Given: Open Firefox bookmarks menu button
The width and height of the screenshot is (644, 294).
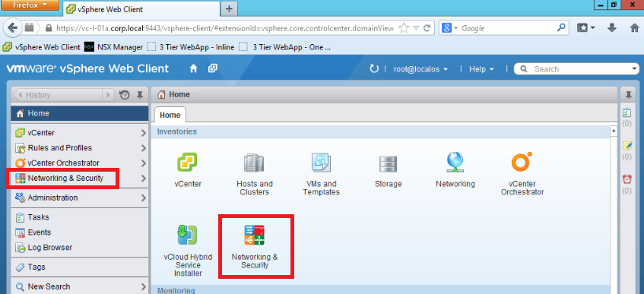Looking at the screenshot, I should click(x=586, y=28).
